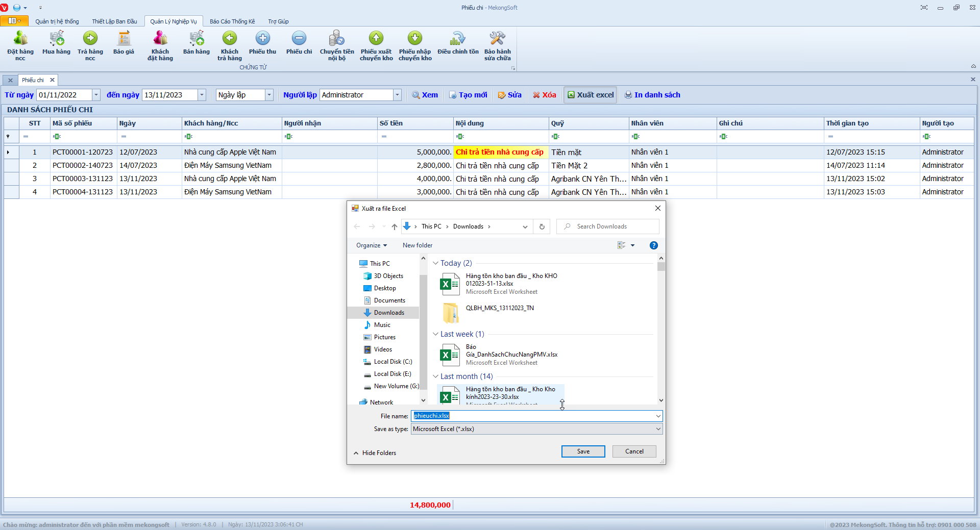Click the Save button
The image size is (980, 530).
[x=583, y=451]
